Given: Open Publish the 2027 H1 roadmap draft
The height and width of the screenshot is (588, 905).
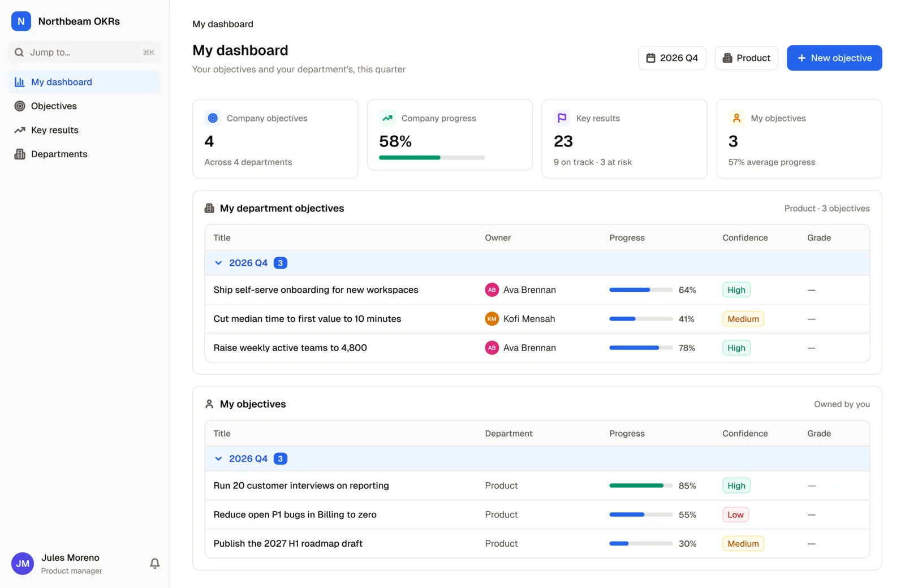Looking at the screenshot, I should point(288,543).
